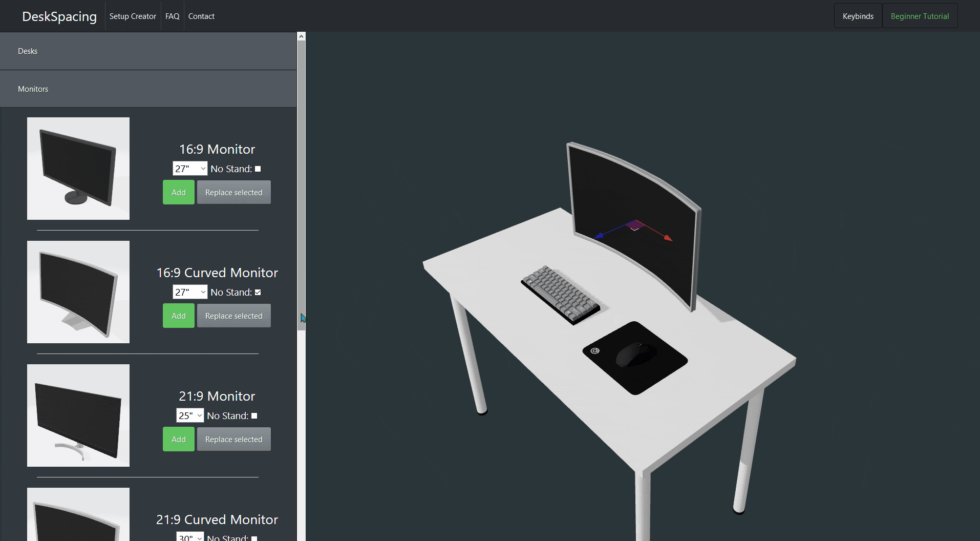Image resolution: width=980 pixels, height=541 pixels.
Task: Open 16:9 Monitor size dropdown
Action: tap(190, 169)
